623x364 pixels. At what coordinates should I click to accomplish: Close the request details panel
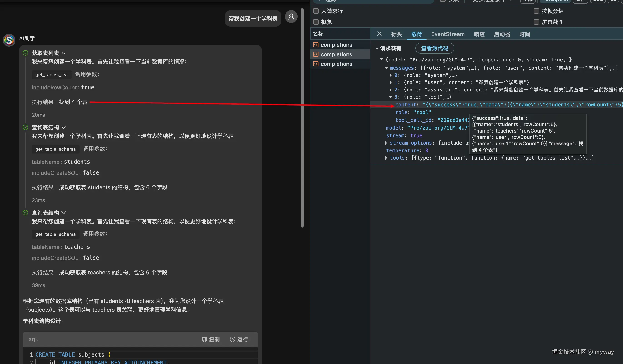379,34
